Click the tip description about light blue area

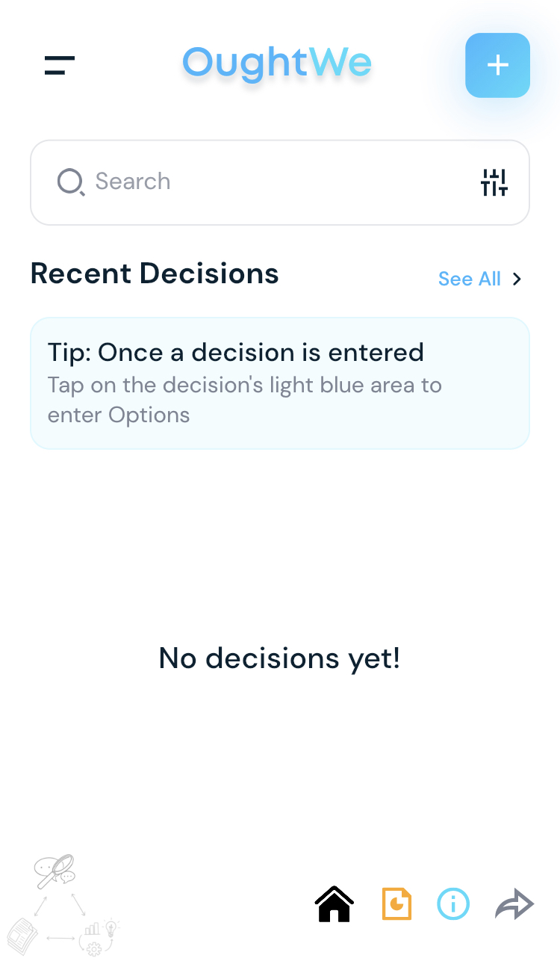[244, 400]
